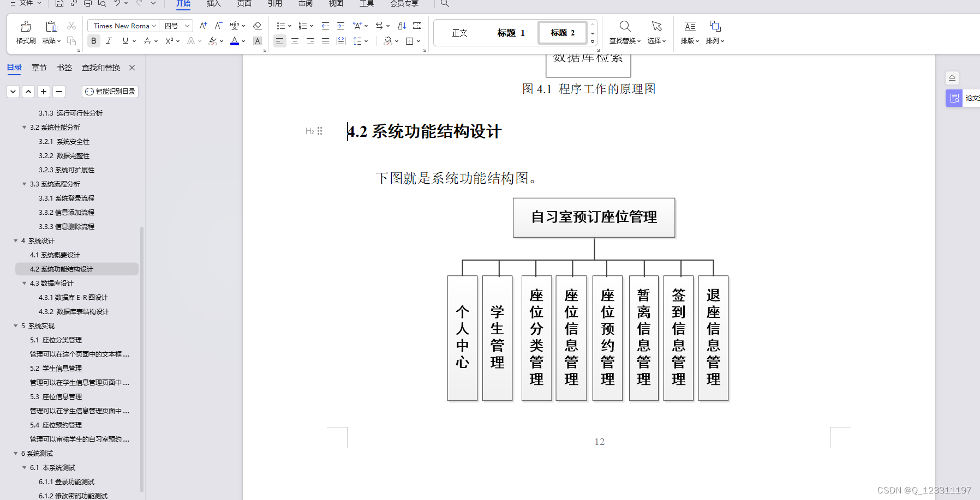980x500 pixels.
Task: Click the search magnifier in the ribbon tab bar
Action: (x=445, y=3)
